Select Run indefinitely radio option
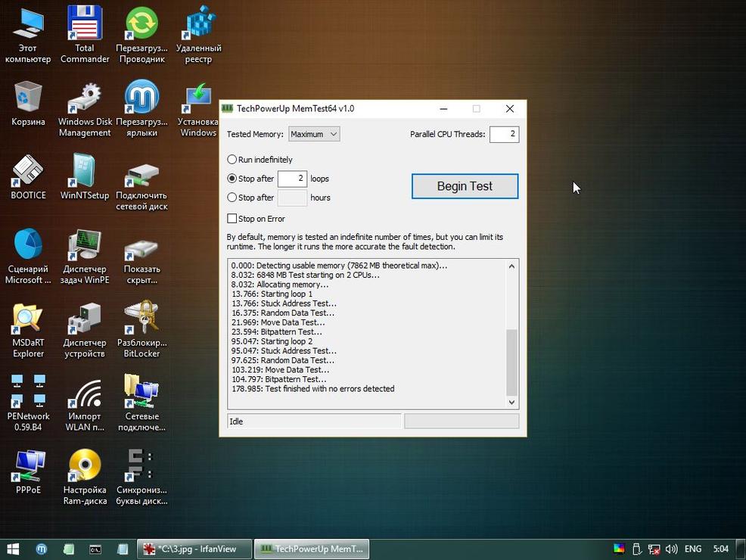 coord(260,160)
